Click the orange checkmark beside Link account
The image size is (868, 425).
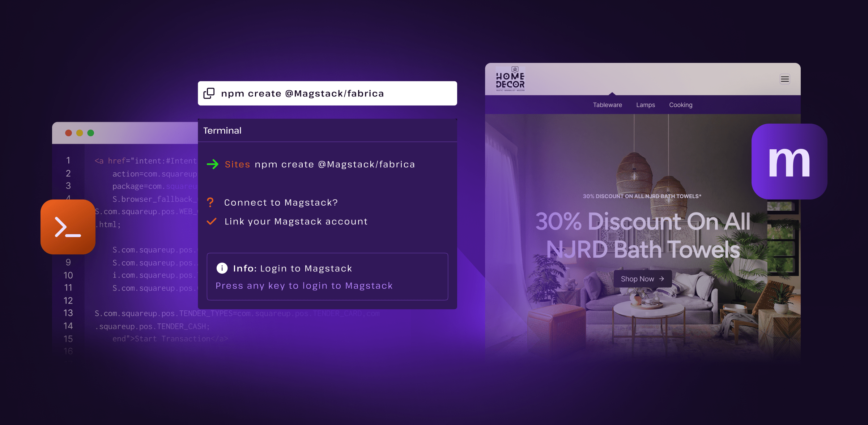pyautogui.click(x=212, y=221)
